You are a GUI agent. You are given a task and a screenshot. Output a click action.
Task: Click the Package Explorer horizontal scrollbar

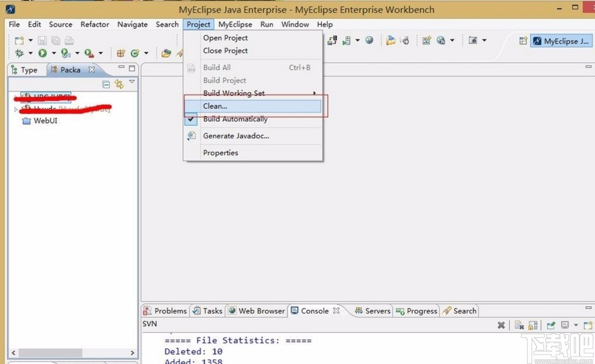[73, 352]
